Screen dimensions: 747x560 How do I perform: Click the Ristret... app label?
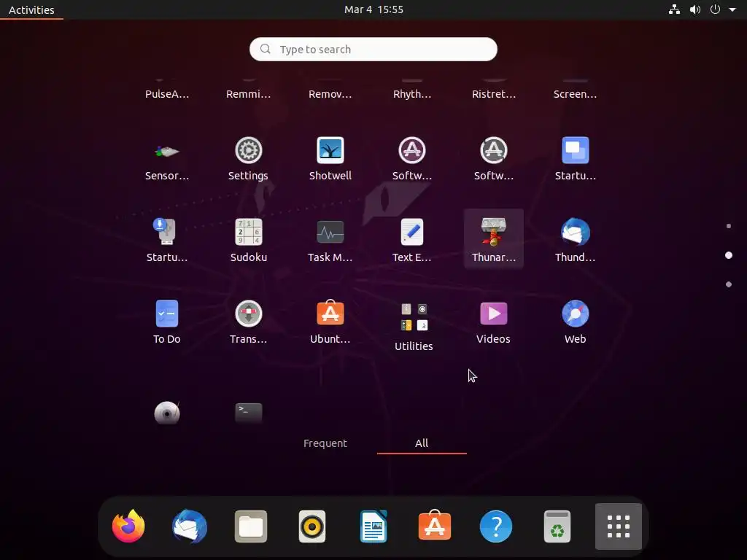click(494, 94)
